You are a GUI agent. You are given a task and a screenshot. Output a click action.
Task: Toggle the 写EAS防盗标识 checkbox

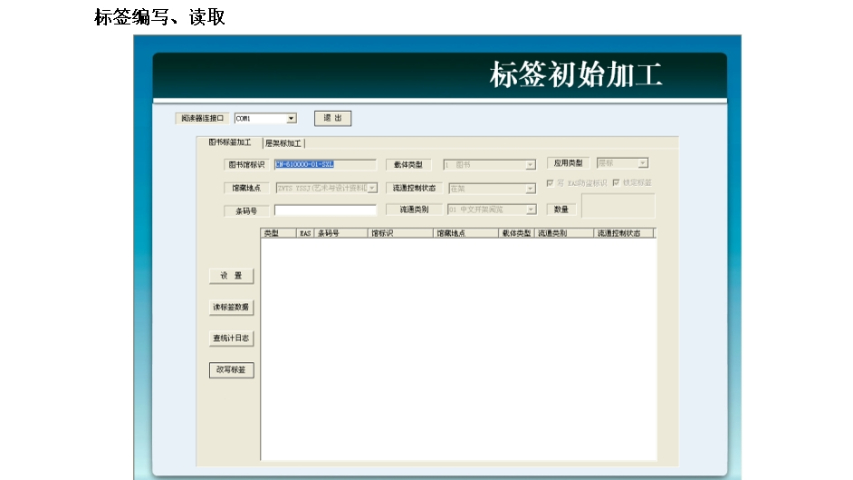click(x=550, y=183)
